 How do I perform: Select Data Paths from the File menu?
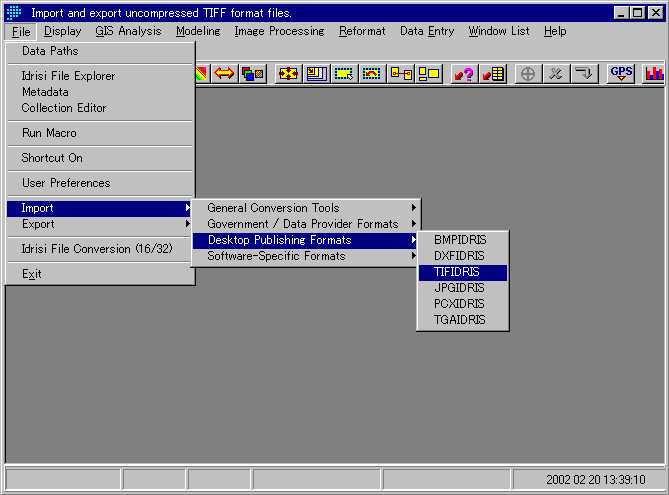[101, 51]
